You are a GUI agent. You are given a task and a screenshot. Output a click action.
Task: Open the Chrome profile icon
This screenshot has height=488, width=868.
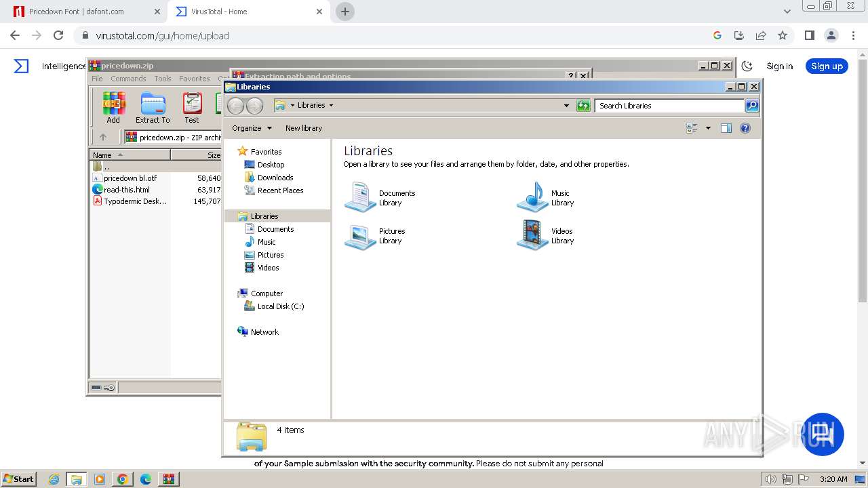(x=831, y=36)
